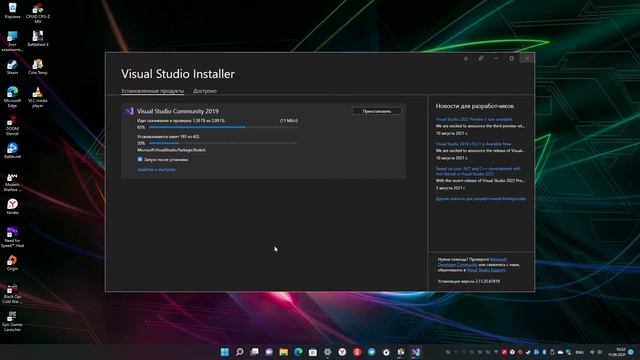Launch Modern Warfare desktop shortcut

coord(12,181)
